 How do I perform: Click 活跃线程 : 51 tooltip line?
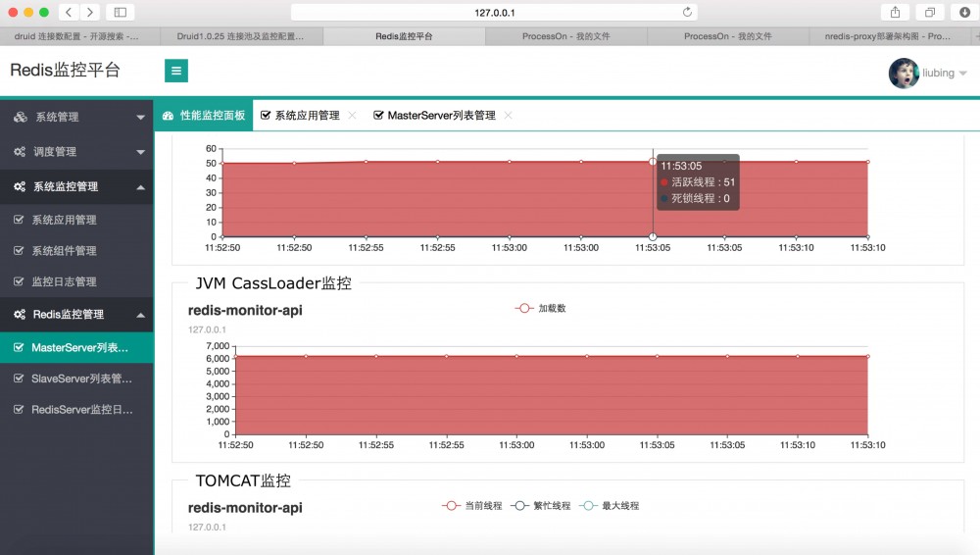click(698, 182)
